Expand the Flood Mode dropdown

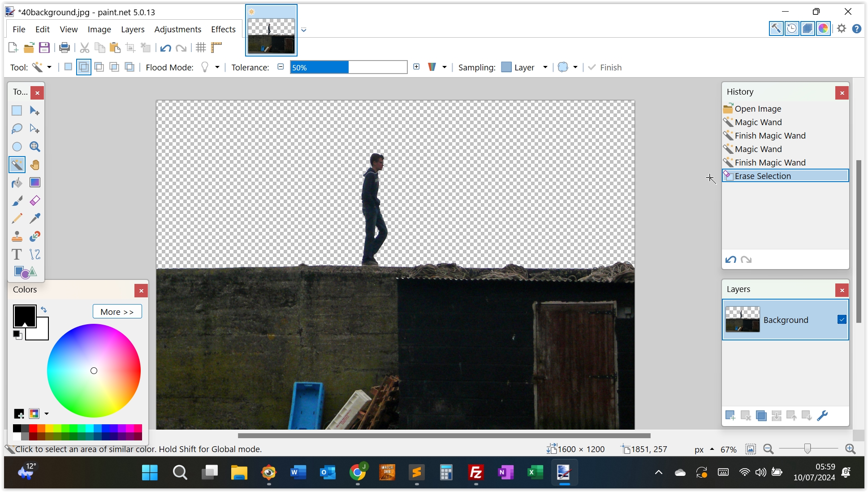coord(217,67)
